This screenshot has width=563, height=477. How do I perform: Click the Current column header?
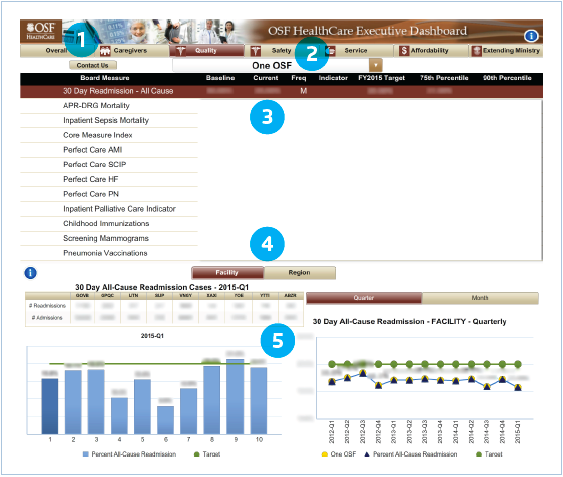266,78
